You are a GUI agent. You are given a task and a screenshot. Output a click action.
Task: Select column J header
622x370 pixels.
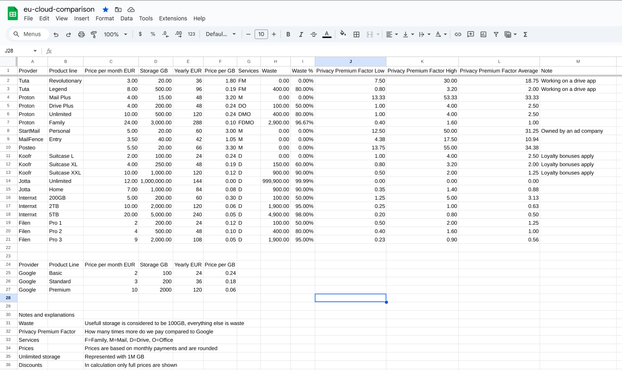coord(350,61)
